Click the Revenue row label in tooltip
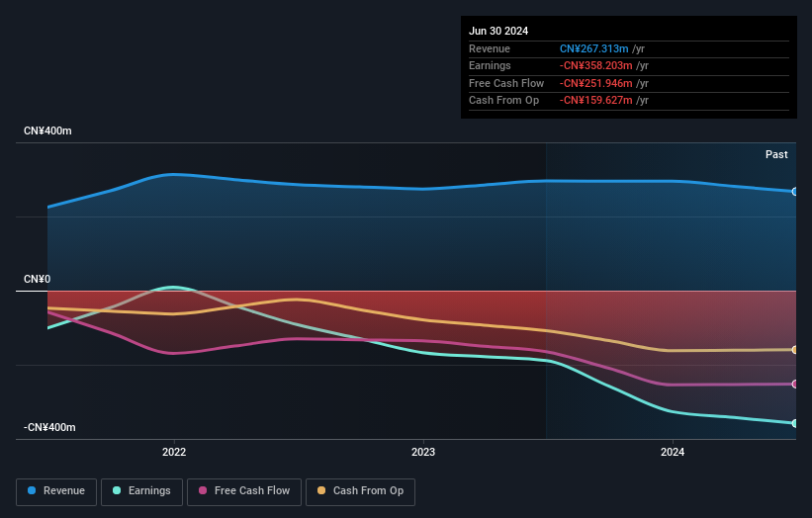Viewport: 812px width, 518px height. (490, 48)
